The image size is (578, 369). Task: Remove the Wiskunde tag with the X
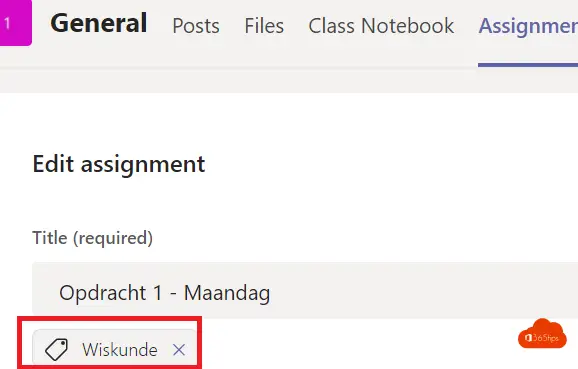179,349
